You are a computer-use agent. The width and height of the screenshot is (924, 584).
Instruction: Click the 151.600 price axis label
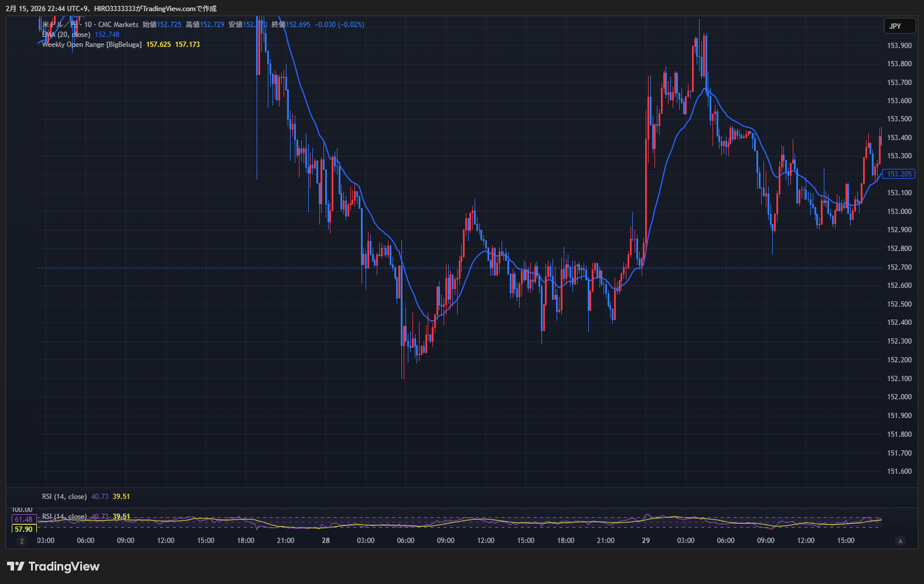899,471
